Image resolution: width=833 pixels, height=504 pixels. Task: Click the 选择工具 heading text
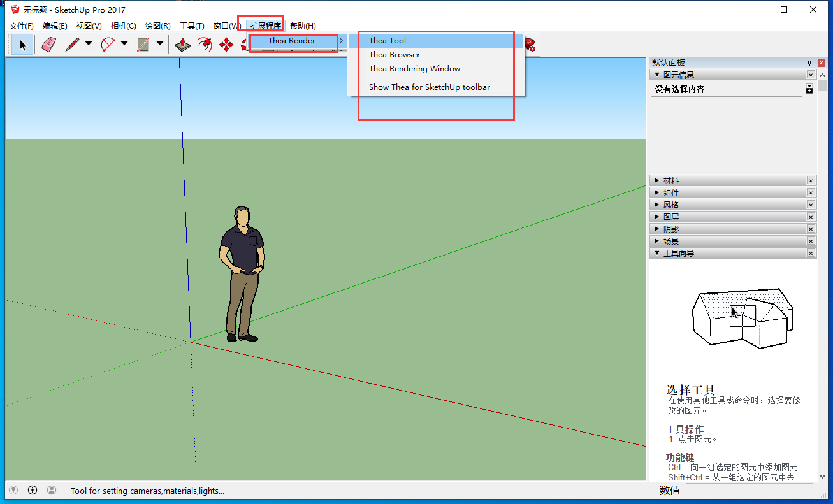[x=691, y=390]
